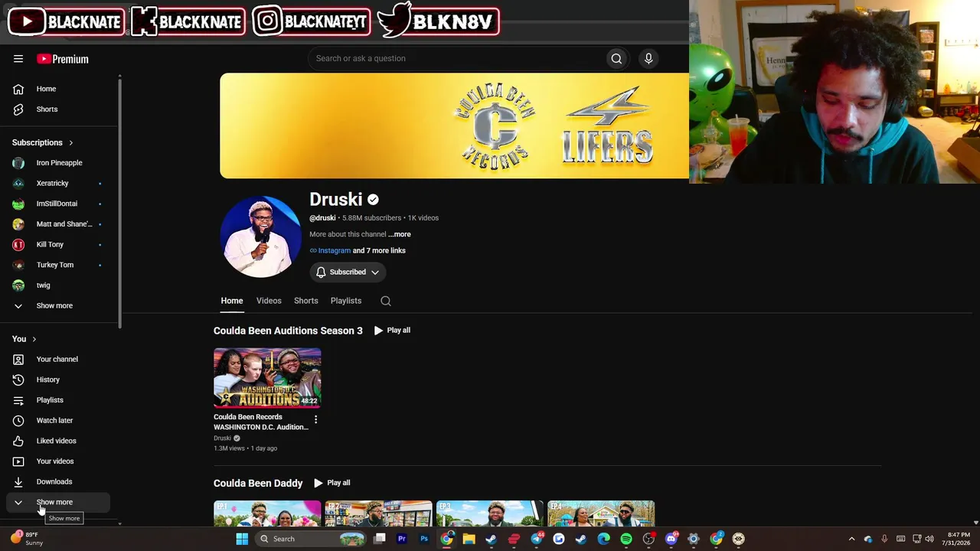Open Washington D.C. Auditions video thumbnail

coord(267,377)
